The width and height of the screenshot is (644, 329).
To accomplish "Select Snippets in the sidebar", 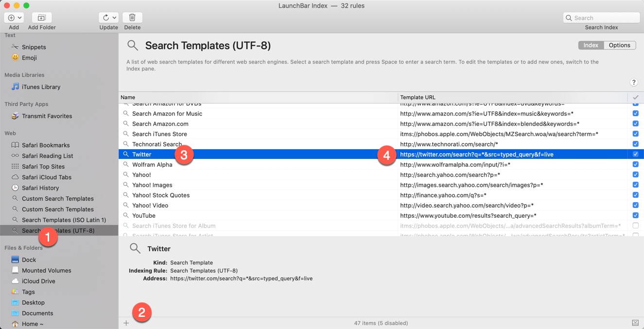I will click(59, 47).
